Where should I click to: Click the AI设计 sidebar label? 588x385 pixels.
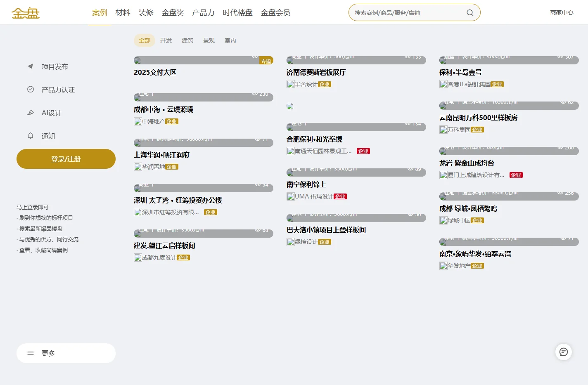click(x=52, y=113)
